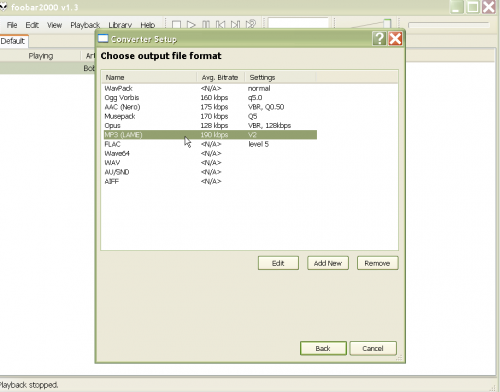The height and width of the screenshot is (392, 500).
Task: Select the AIFF format row
Action: point(210,181)
